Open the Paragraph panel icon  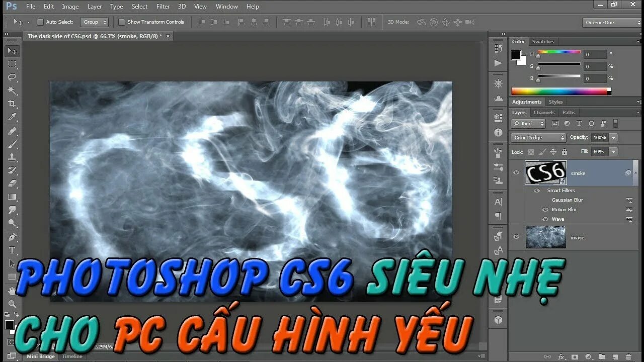(x=498, y=216)
